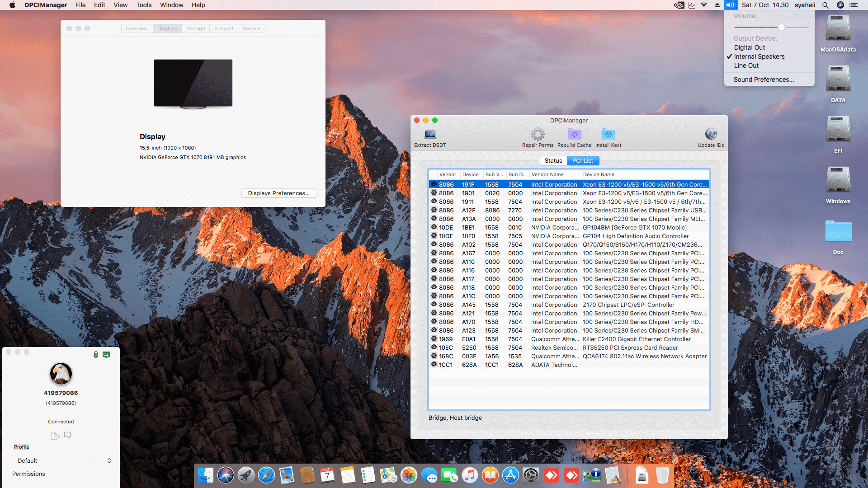Select Line Out as output device
The width and height of the screenshot is (868, 488).
pyautogui.click(x=746, y=66)
